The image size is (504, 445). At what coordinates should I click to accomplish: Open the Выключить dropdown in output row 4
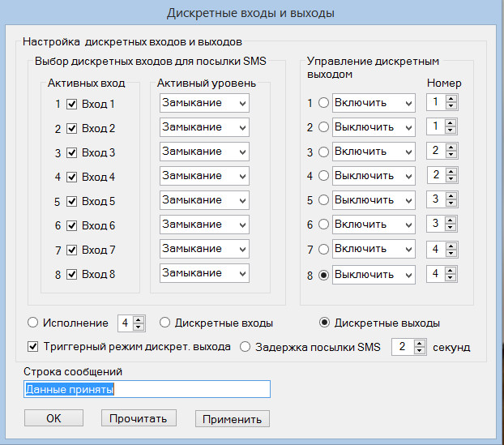(374, 176)
